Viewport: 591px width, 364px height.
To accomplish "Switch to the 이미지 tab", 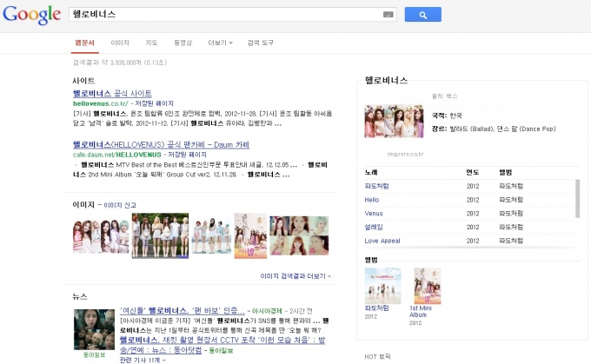I will tap(120, 43).
